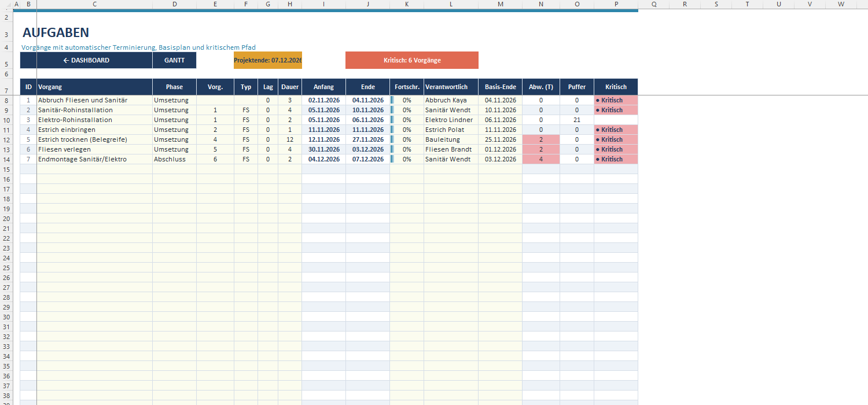Viewport: 868px width, 405px height.
Task: Select the 'Abbruch Fliesen und Sanitär' task cell
Action: 94,100
